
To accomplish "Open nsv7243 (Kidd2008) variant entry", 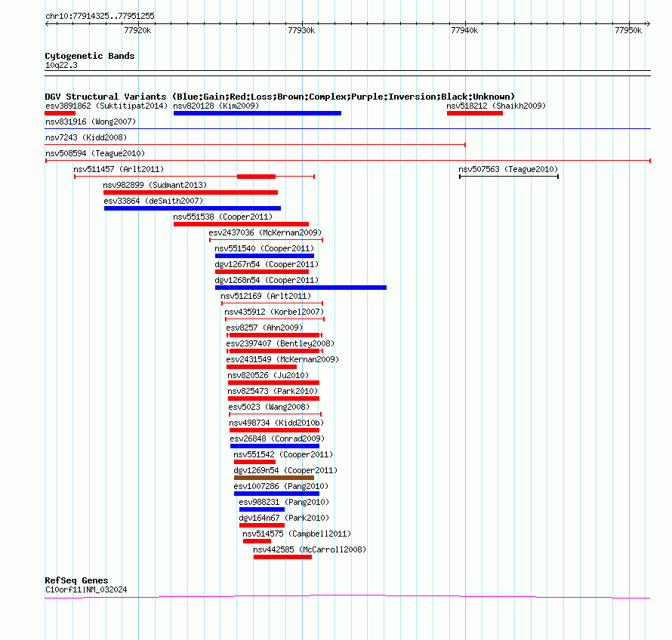I will pos(86,137).
